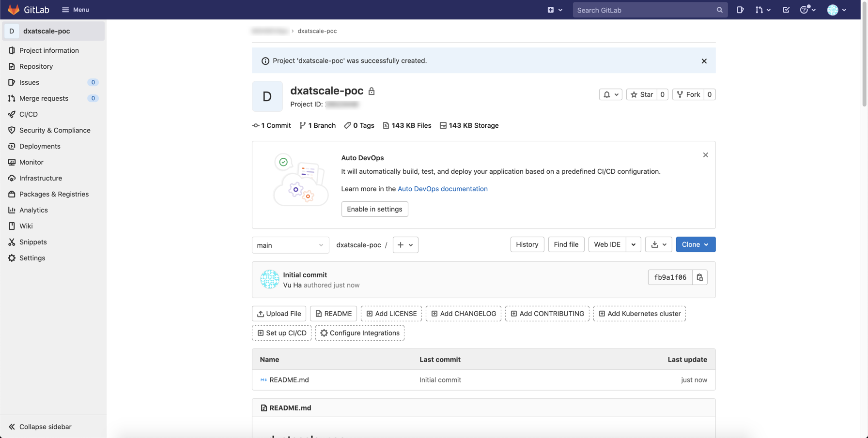This screenshot has width=868, height=438.
Task: Open the Help question mark menu
Action: click(807, 10)
